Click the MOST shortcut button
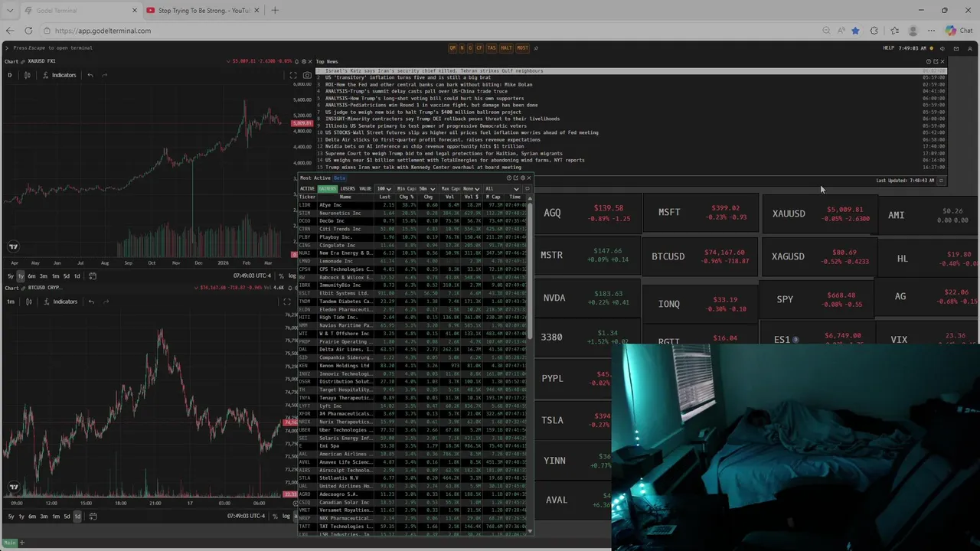This screenshot has height=551, width=980. point(522,48)
